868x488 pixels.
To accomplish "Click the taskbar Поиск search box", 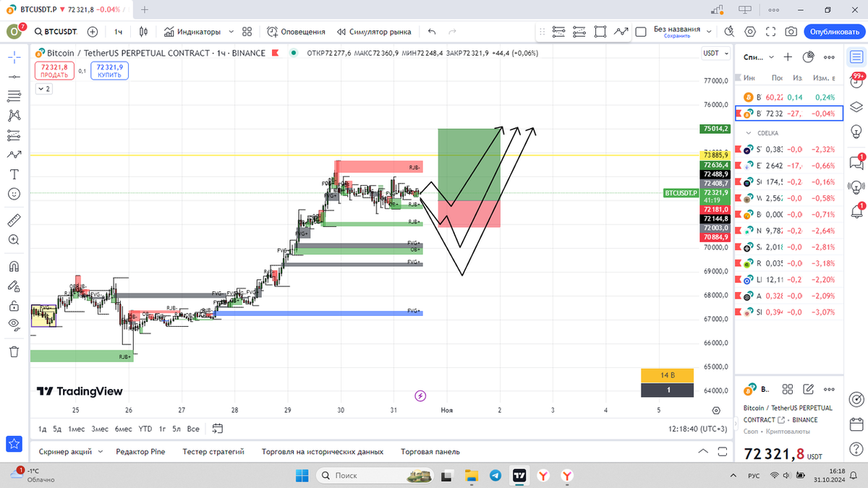I will [375, 475].
